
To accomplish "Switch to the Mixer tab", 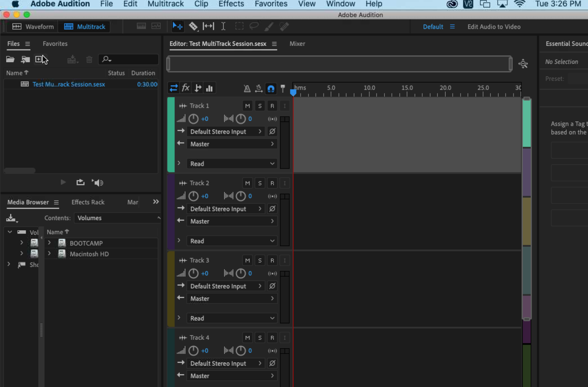I will [297, 44].
